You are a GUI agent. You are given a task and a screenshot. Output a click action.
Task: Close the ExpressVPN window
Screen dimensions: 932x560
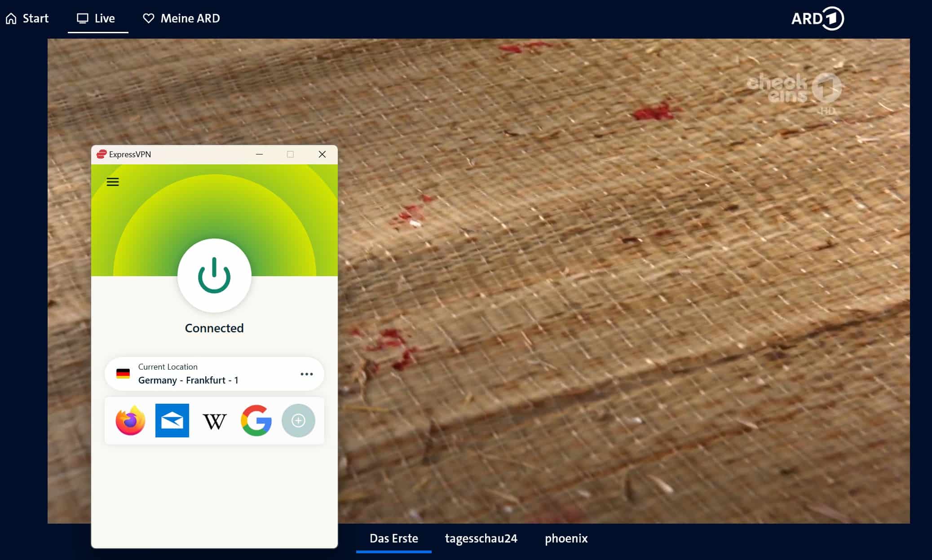(x=322, y=154)
